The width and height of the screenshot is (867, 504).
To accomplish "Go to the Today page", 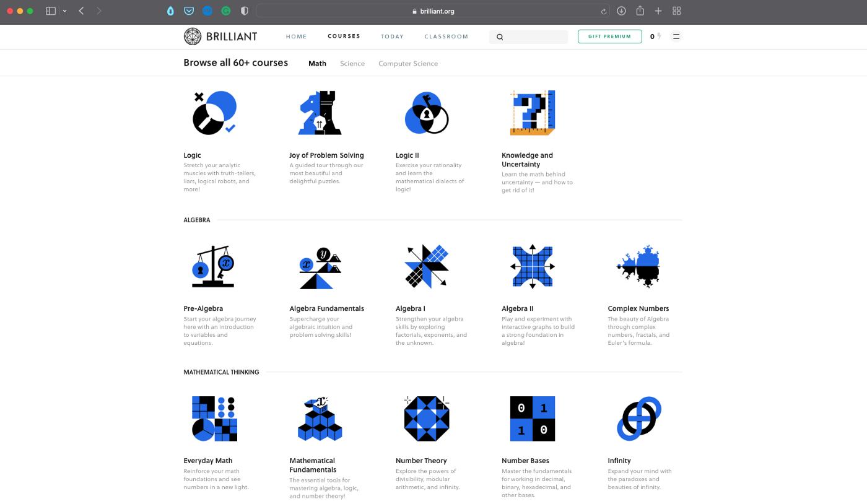I will 392,37.
